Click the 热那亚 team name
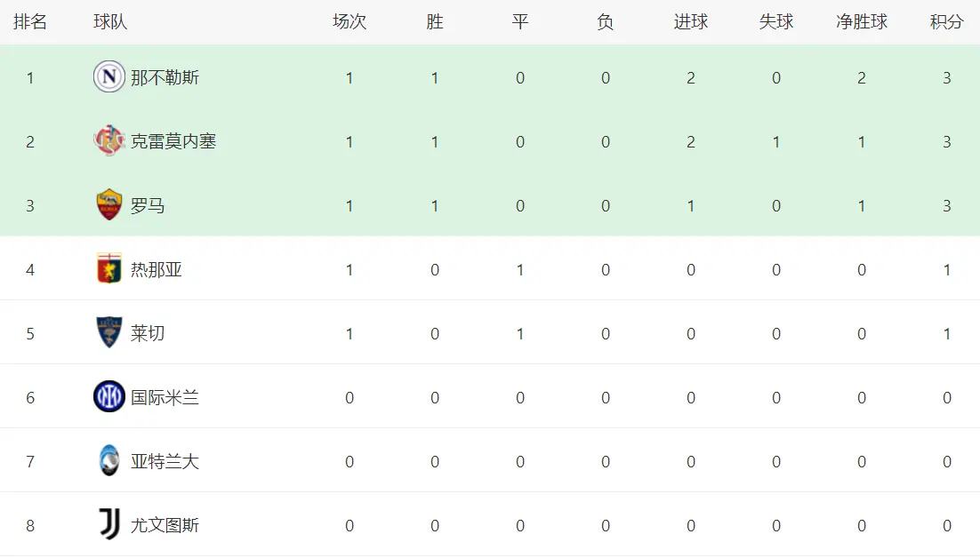 pos(157,269)
